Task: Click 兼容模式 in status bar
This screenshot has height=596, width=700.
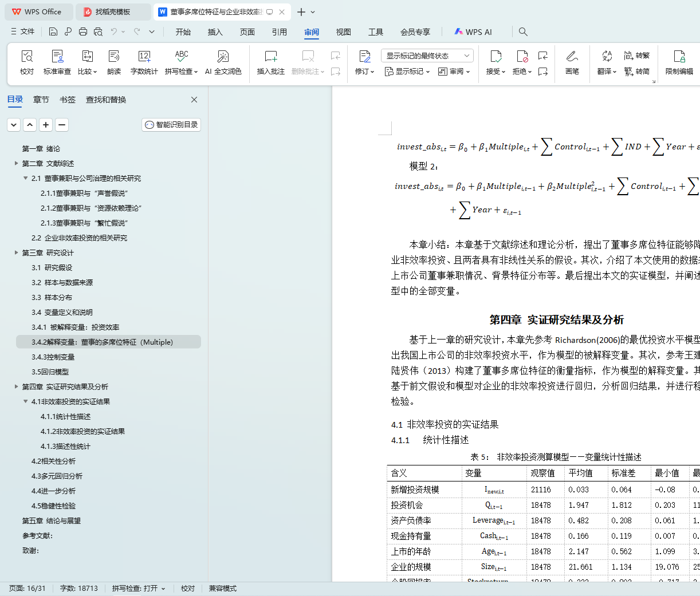Action: tap(223, 589)
